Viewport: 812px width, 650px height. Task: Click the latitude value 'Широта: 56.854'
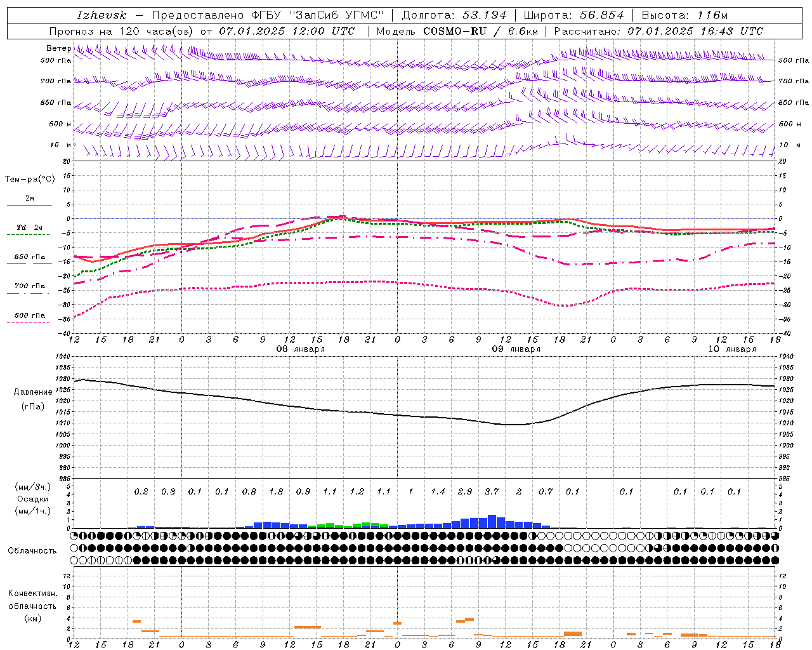573,15
